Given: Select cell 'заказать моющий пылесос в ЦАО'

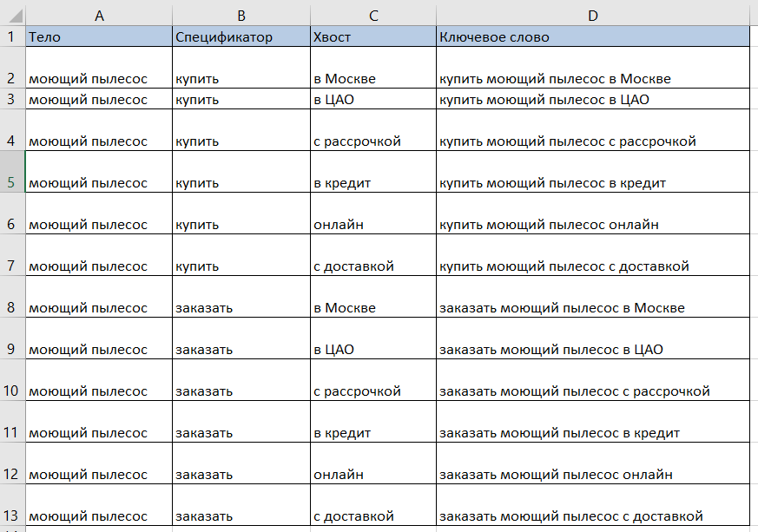Looking at the screenshot, I should [593, 338].
